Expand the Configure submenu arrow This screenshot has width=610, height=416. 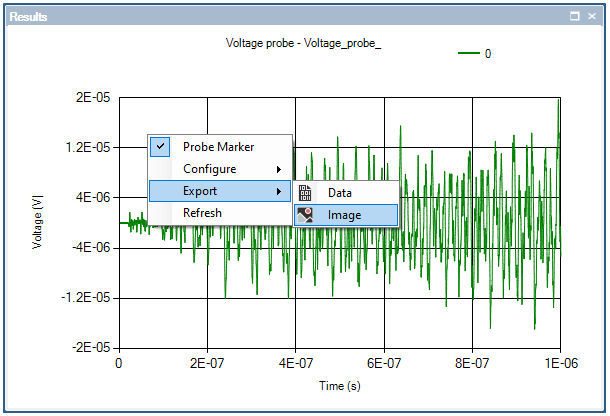pyautogui.click(x=279, y=169)
